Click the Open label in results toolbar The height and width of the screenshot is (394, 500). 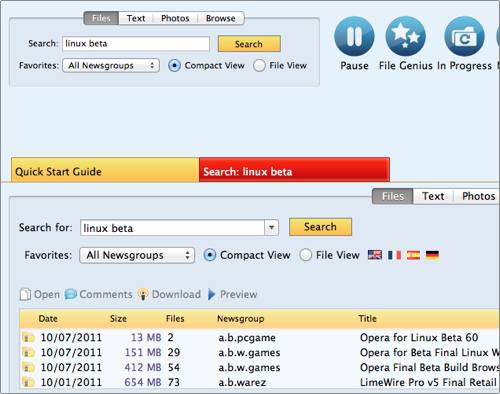click(x=47, y=294)
